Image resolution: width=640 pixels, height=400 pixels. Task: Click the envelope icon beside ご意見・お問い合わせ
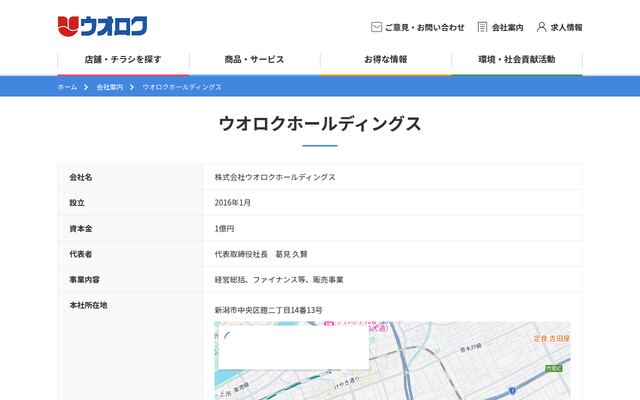point(376,27)
